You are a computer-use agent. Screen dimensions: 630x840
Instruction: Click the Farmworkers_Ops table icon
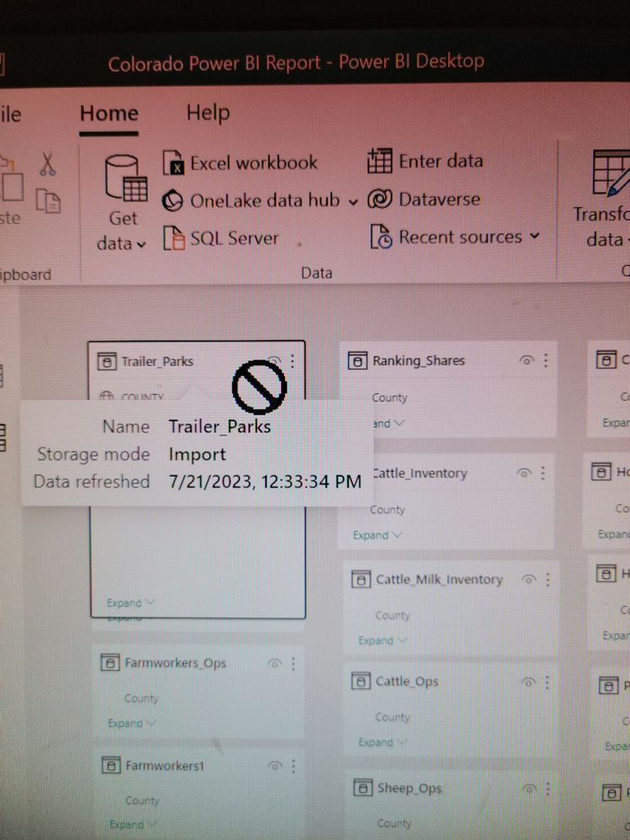click(110, 662)
